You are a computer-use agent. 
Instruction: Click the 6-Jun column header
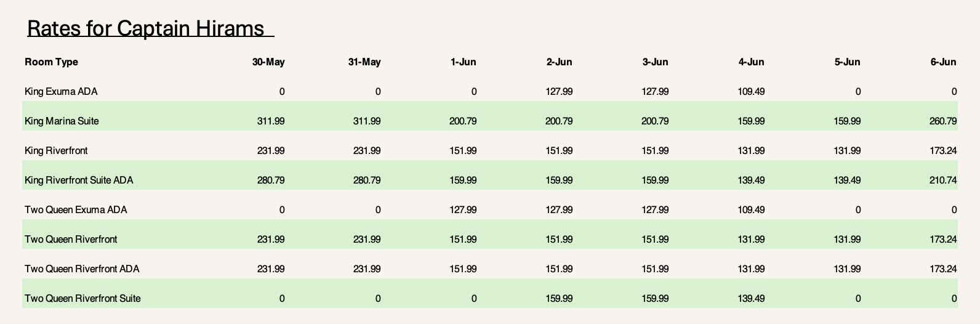click(x=944, y=62)
